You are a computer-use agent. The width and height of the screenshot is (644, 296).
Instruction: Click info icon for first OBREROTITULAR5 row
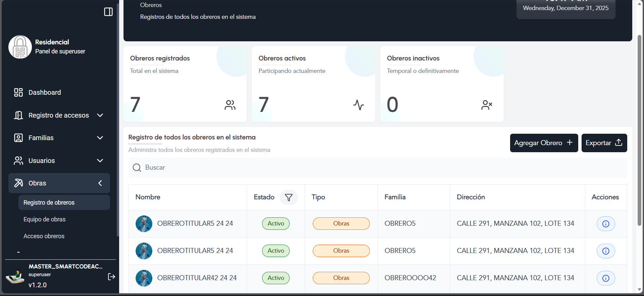point(605,224)
